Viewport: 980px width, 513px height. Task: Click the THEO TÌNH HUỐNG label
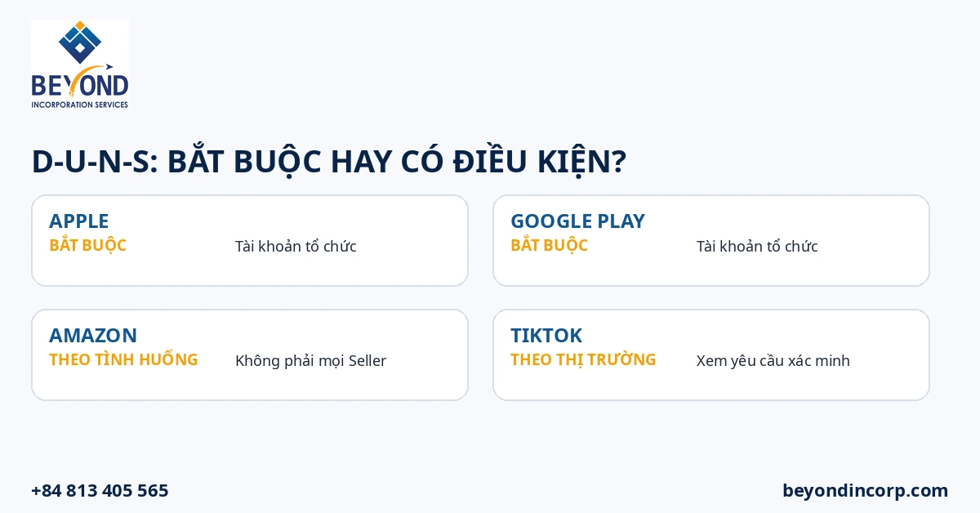[123, 359]
